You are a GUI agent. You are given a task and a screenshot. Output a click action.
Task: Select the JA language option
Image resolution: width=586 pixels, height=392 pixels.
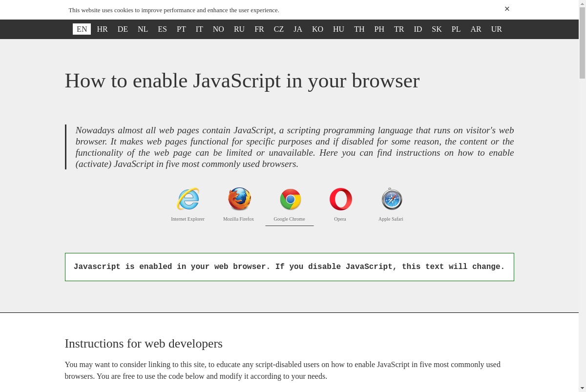(298, 29)
